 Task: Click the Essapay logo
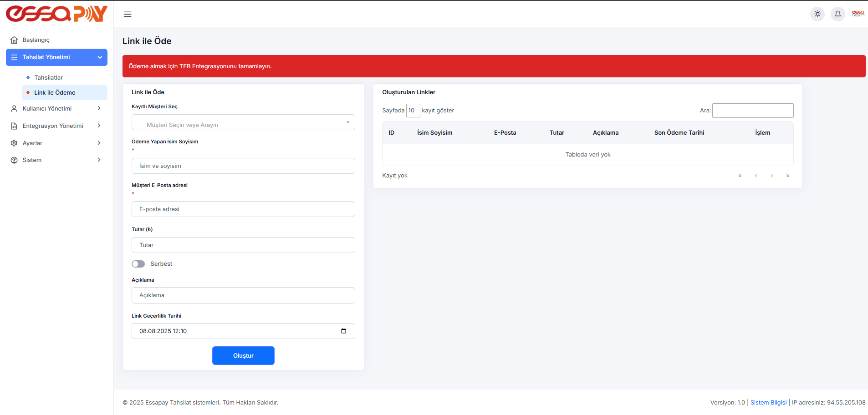tap(56, 14)
